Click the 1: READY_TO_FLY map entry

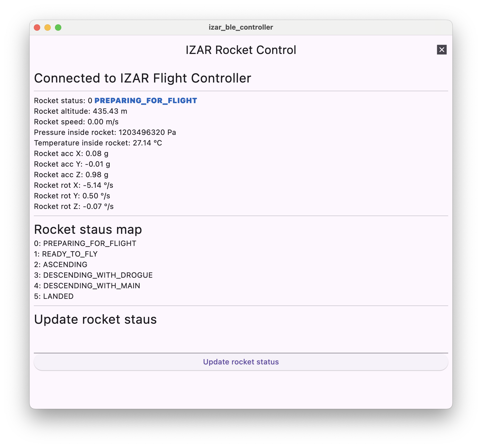tap(66, 254)
